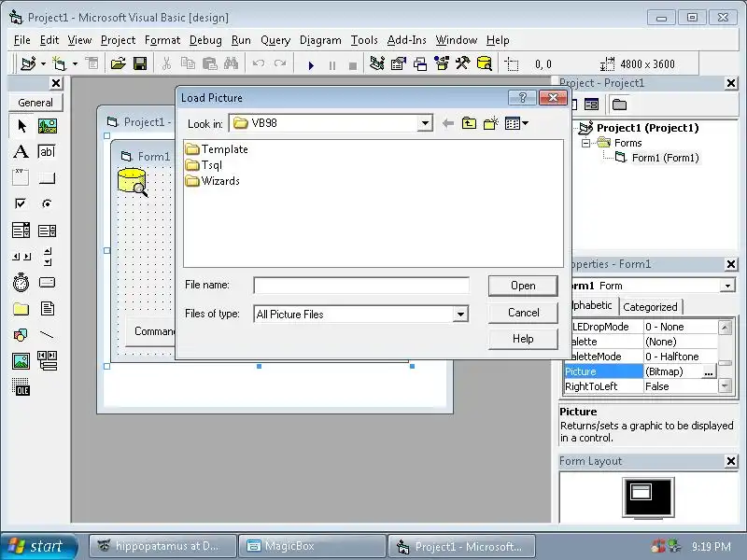This screenshot has width=747, height=560.
Task: Open the Format menu
Action: 162,40
